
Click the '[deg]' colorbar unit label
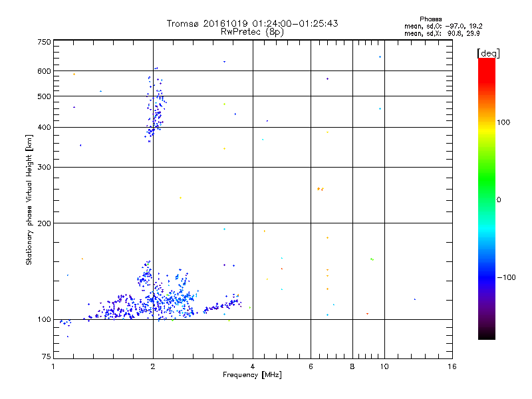(x=488, y=53)
